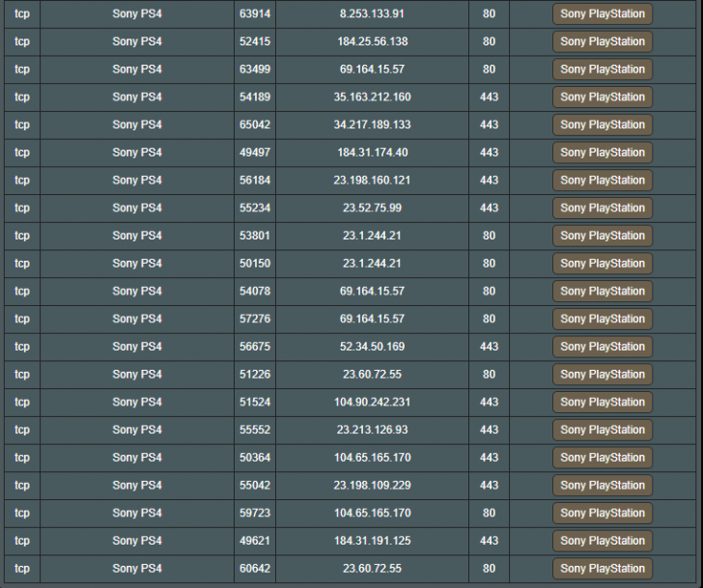
Task: Select destination IP 184.31.191.125
Action: (372, 542)
